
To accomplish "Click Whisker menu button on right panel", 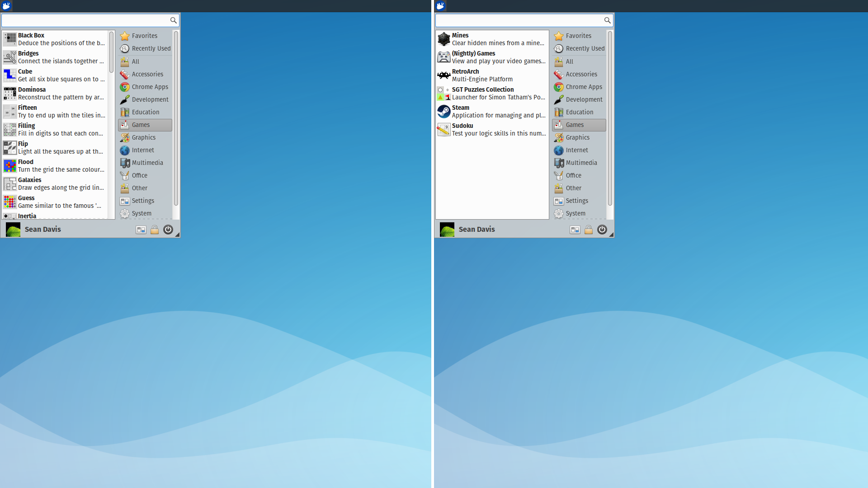I will click(x=440, y=6).
